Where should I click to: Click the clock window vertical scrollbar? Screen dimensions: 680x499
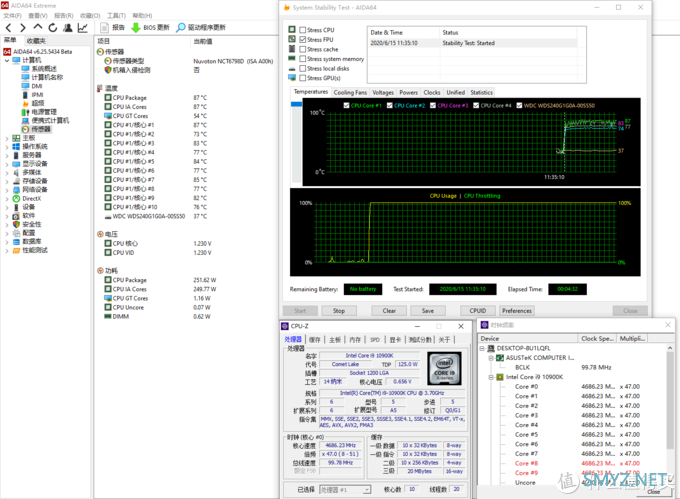[x=670, y=414]
